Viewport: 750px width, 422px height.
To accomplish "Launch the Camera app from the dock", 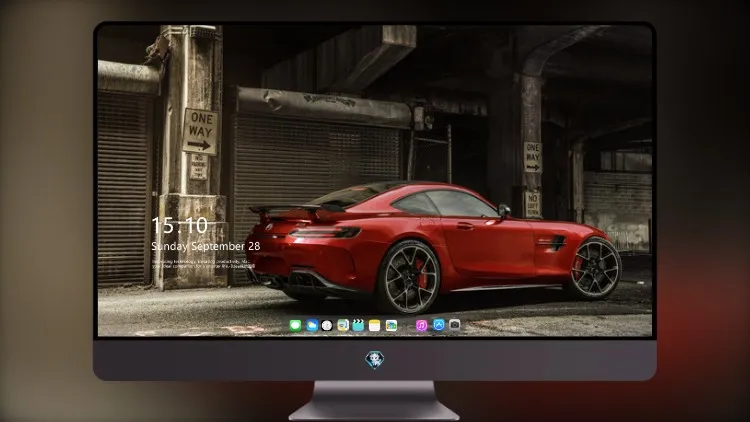I will (x=454, y=325).
